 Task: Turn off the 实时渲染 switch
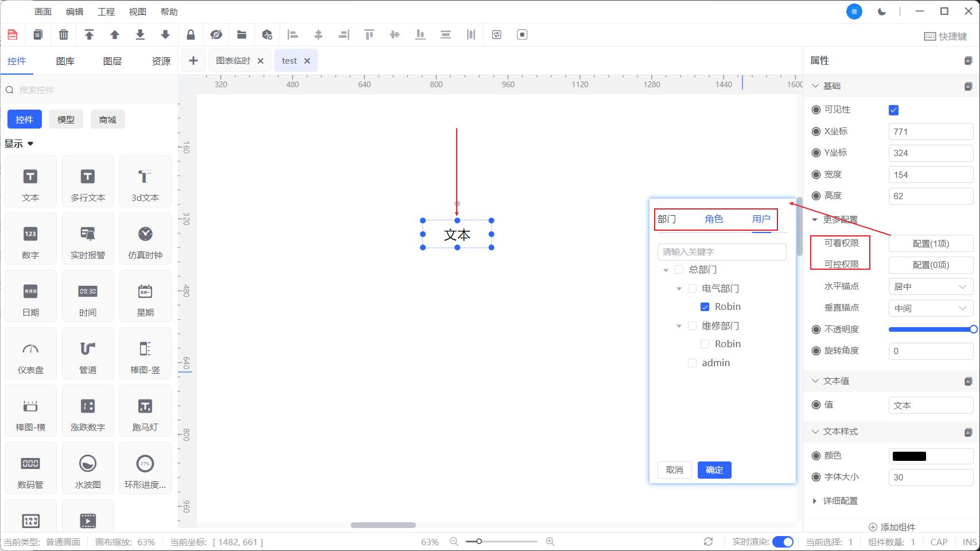783,542
